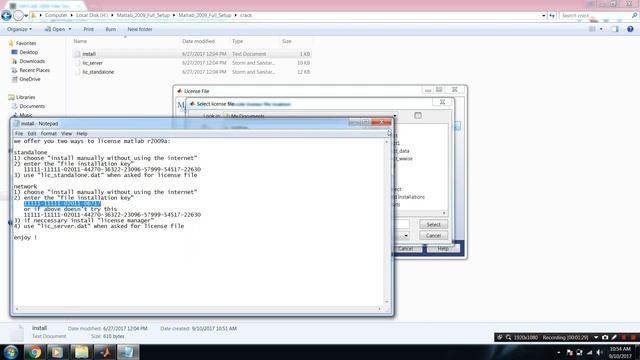Image resolution: width=640 pixels, height=360 pixels.
Task: Click the volume icon in system tray
Action: 599,352
